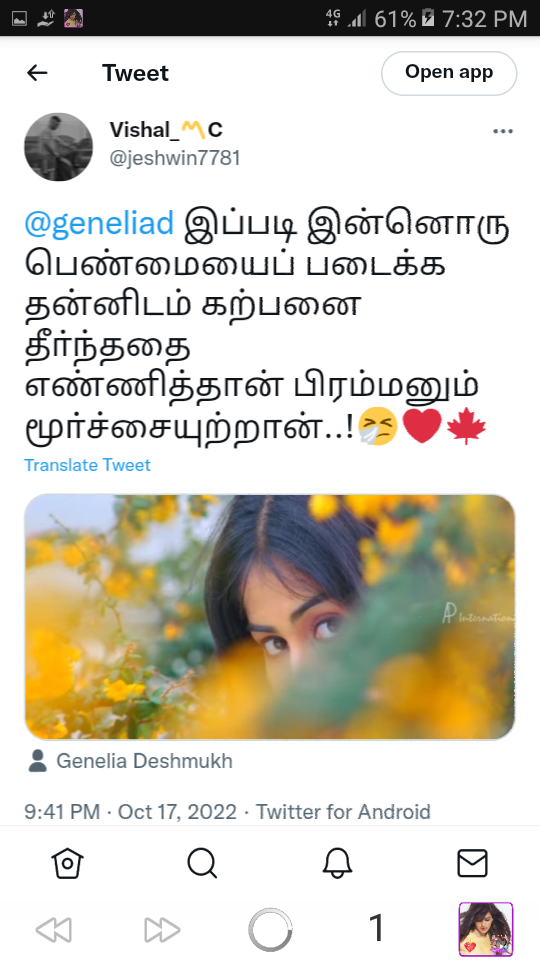Open the tweet's attached photo

coord(269,617)
